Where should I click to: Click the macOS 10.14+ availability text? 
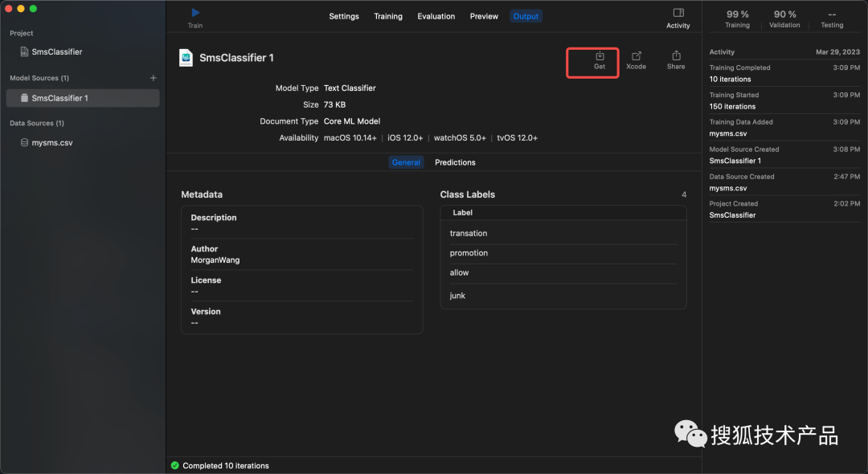[350, 137]
